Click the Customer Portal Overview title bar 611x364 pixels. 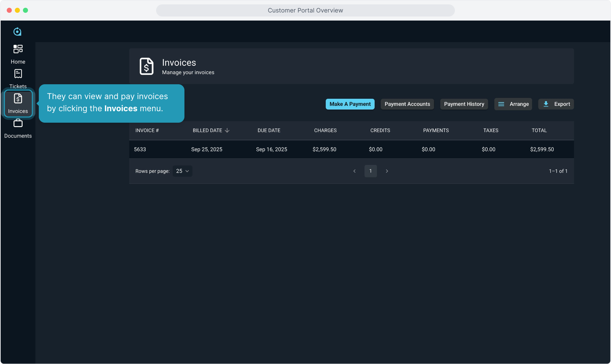(305, 10)
